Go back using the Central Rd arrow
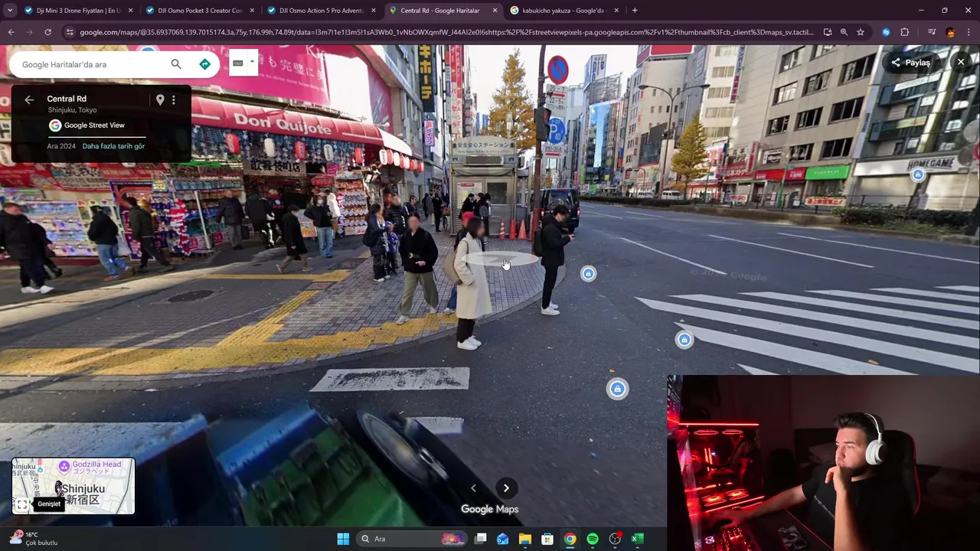Viewport: 980px width, 551px height. (29, 99)
